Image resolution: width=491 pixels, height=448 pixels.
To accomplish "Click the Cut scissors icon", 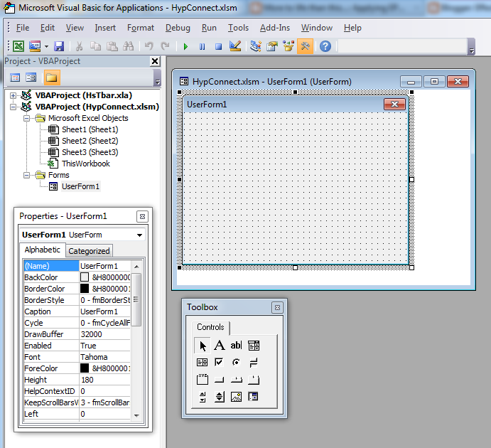I will click(x=79, y=47).
